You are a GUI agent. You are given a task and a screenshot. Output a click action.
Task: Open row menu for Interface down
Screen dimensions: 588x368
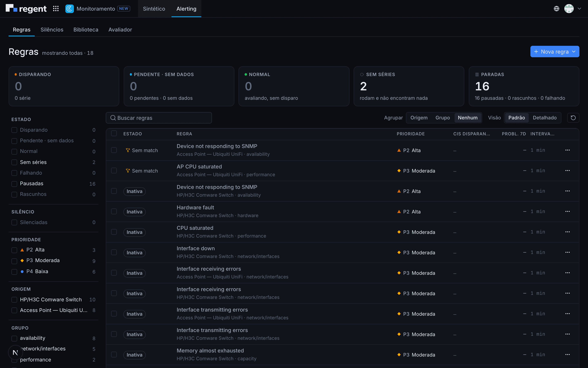click(567, 252)
